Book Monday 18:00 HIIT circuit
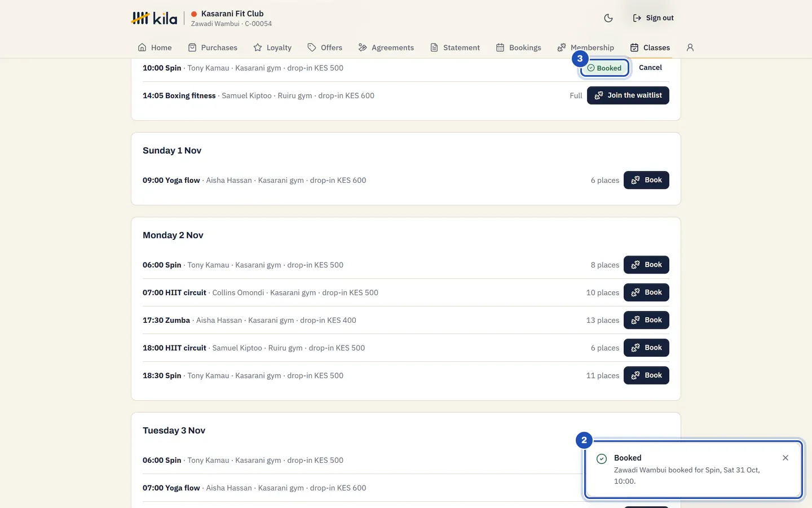 click(646, 348)
